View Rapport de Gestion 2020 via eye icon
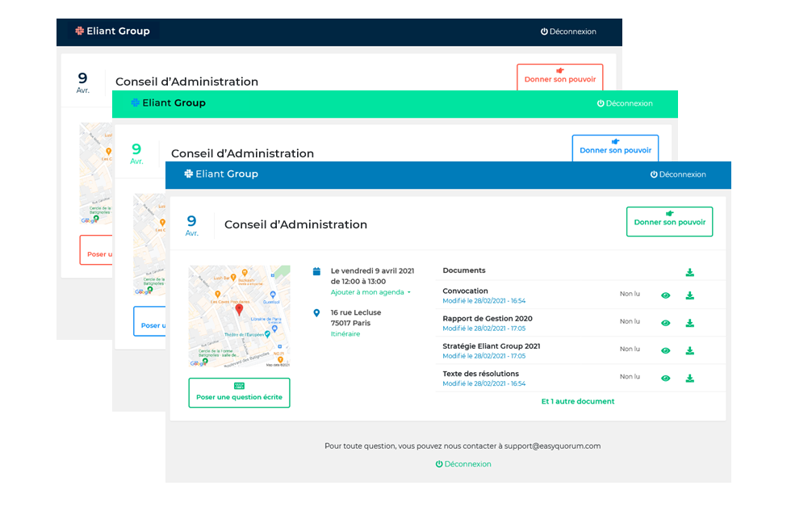The width and height of the screenshot is (812, 519). [665, 323]
